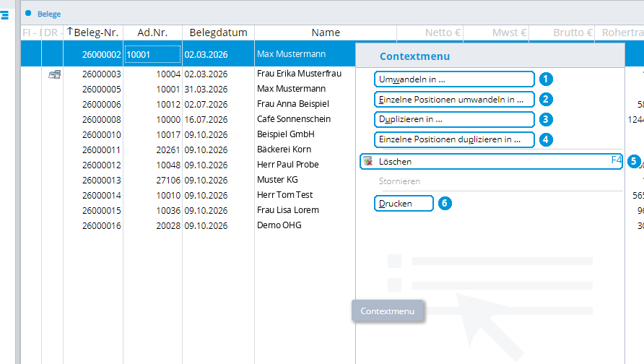Click Beleg-Nr. 26000012
The height and width of the screenshot is (364, 644).
pos(102,165)
